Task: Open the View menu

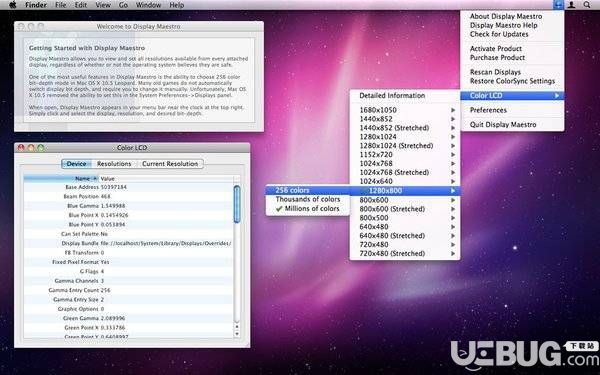Action: click(x=103, y=5)
